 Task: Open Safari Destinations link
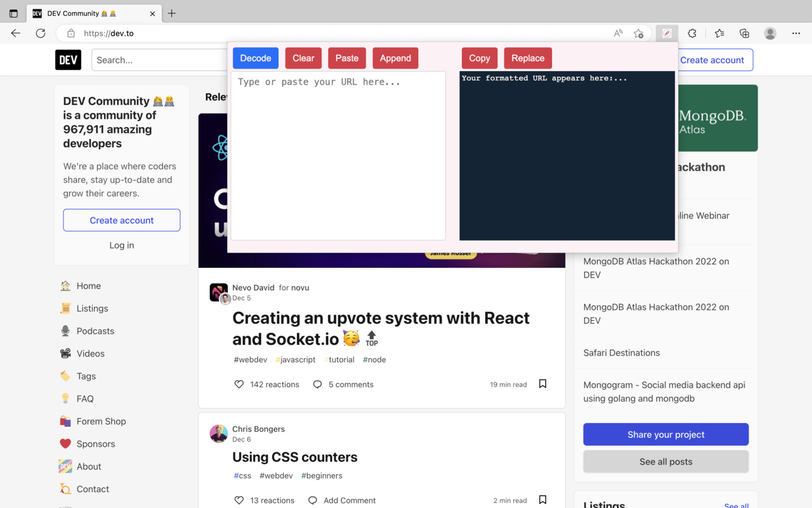622,352
